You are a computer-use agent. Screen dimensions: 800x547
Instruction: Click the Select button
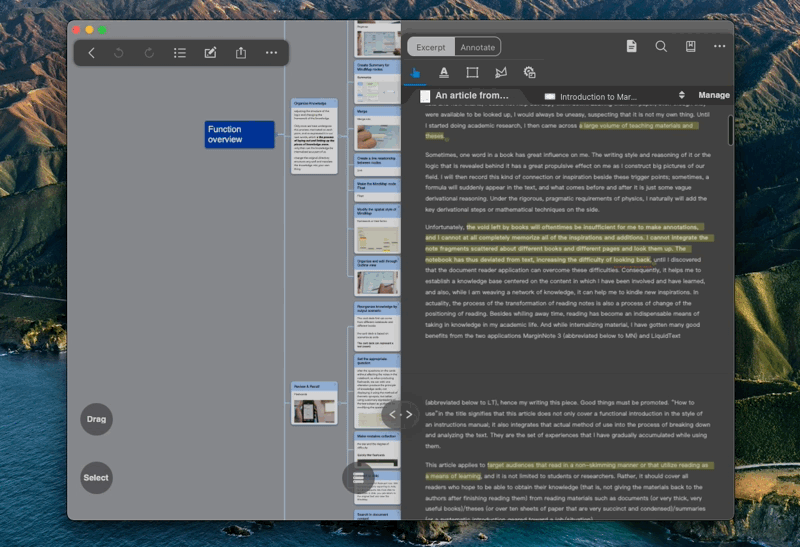point(96,478)
